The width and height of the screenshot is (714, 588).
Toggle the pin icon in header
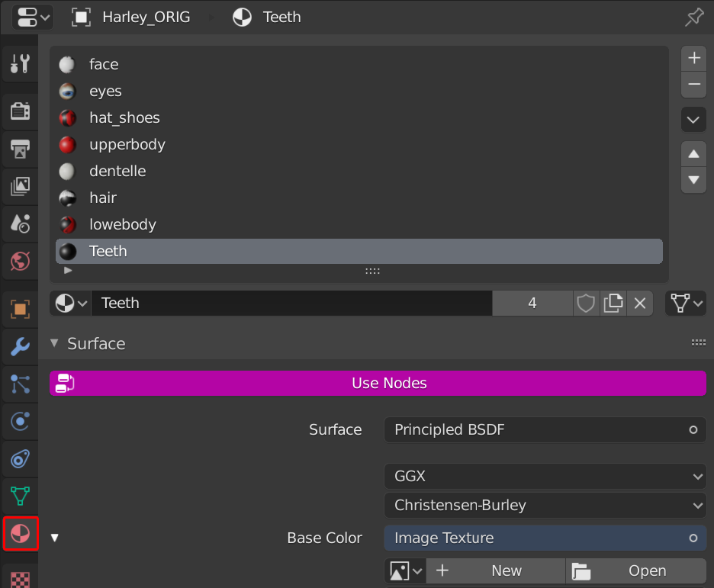[x=694, y=18]
